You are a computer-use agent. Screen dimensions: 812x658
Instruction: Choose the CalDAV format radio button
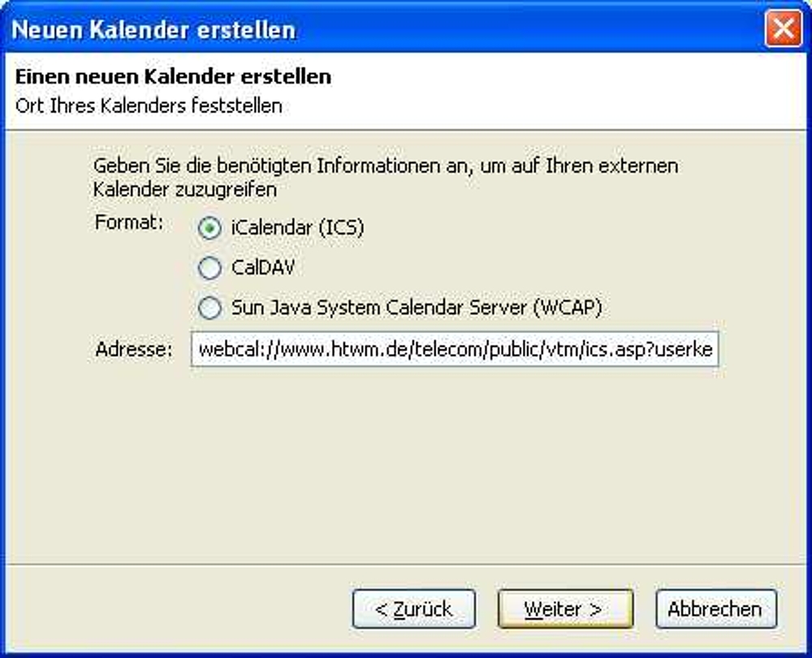209,268
